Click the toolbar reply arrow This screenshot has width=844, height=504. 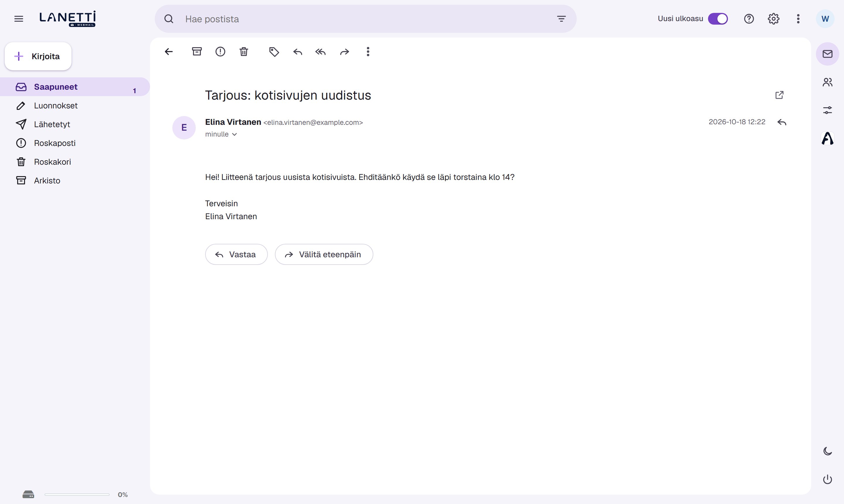point(297,52)
